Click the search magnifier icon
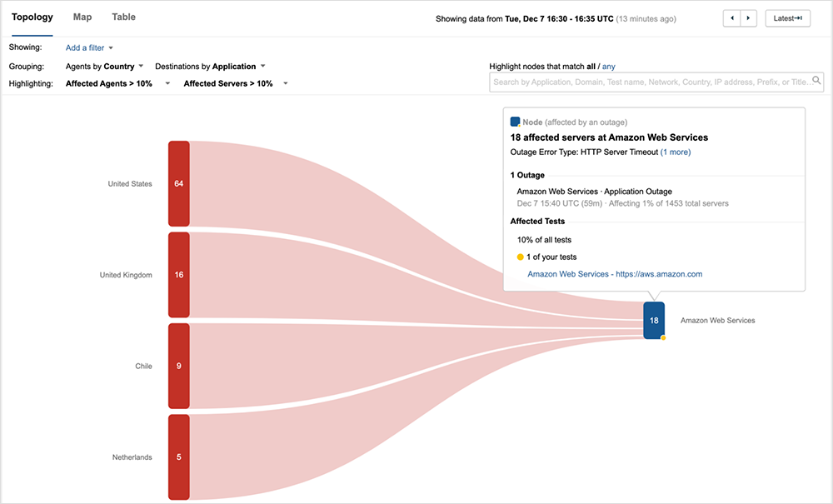This screenshot has width=833, height=504. 816,81
